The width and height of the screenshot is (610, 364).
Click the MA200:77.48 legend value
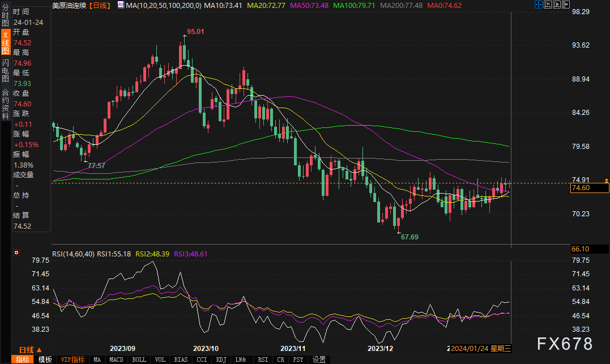[401, 6]
